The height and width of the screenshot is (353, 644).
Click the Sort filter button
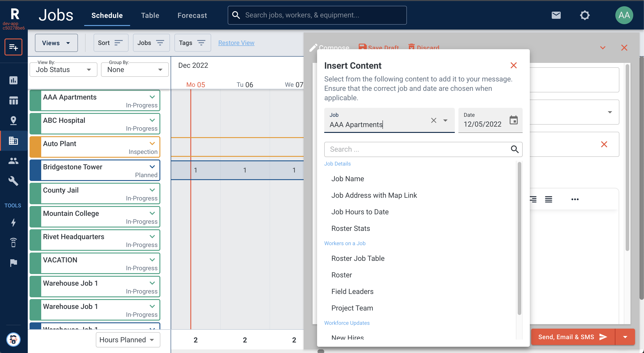[x=111, y=43]
